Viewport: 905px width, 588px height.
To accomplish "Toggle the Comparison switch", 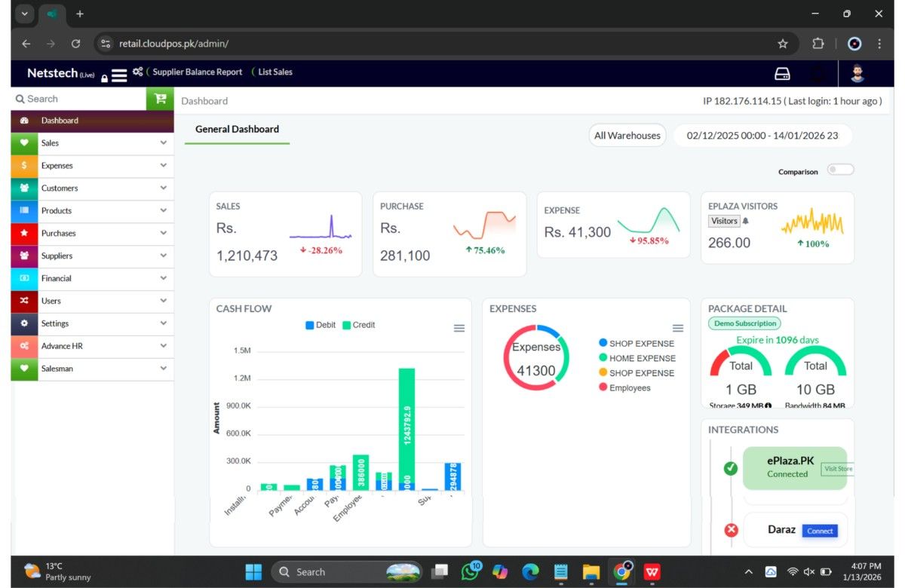I will pos(840,170).
